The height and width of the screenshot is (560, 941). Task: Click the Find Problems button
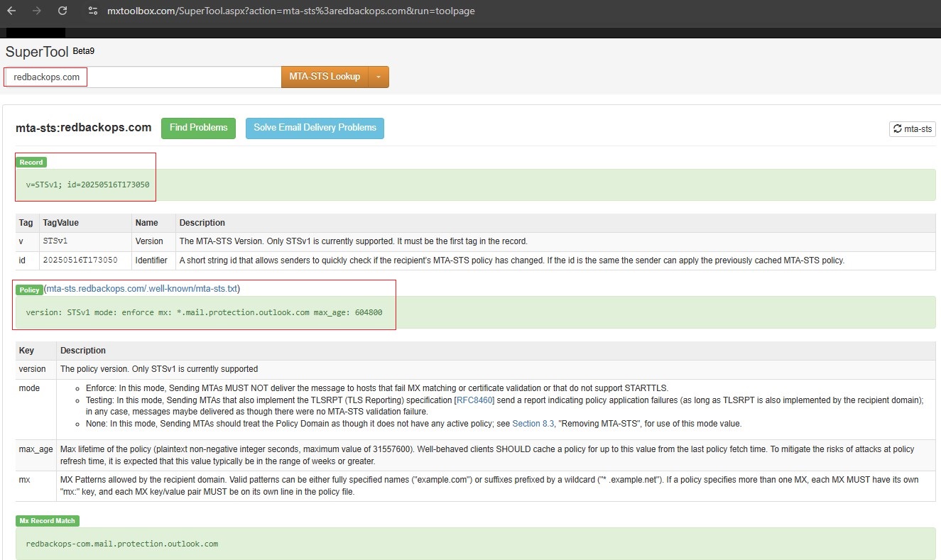[198, 128]
